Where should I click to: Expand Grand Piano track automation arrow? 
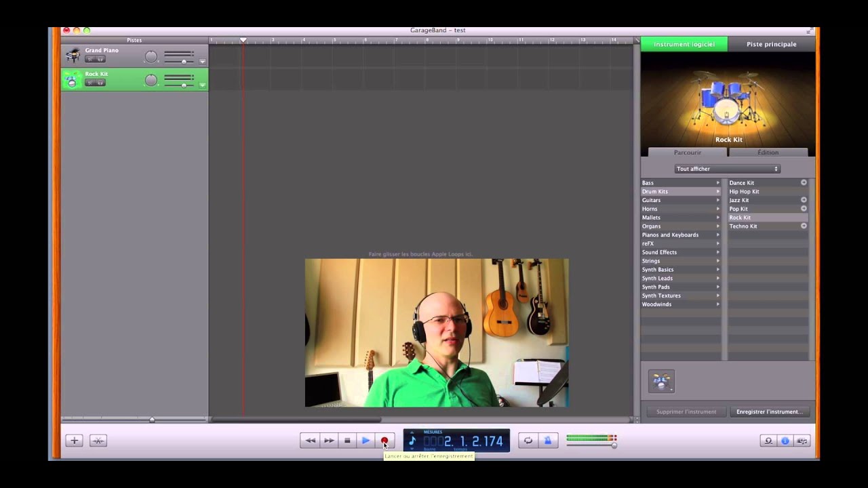click(202, 62)
